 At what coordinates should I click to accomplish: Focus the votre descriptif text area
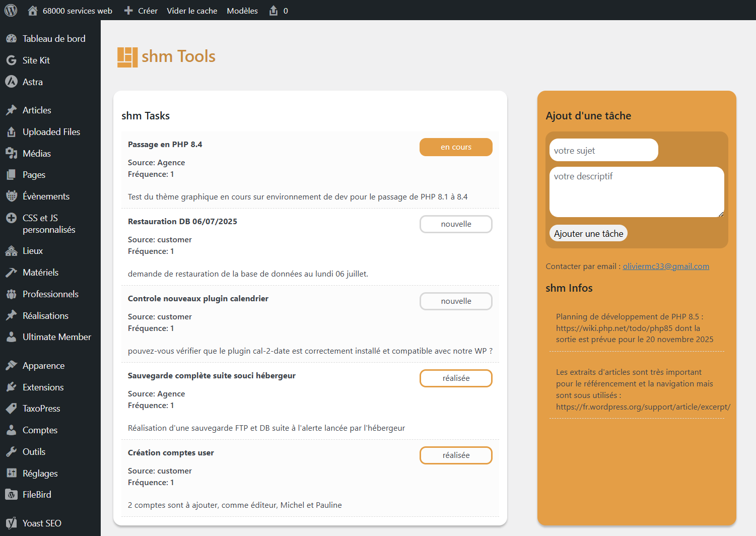[x=637, y=192]
